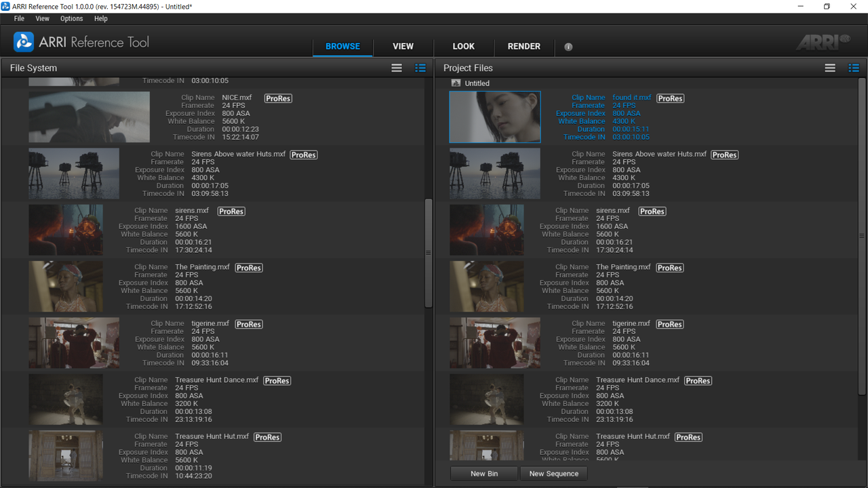Screen dimensions: 868x488
Task: Select found it.mxf thumbnail in Project Files
Action: coord(495,117)
